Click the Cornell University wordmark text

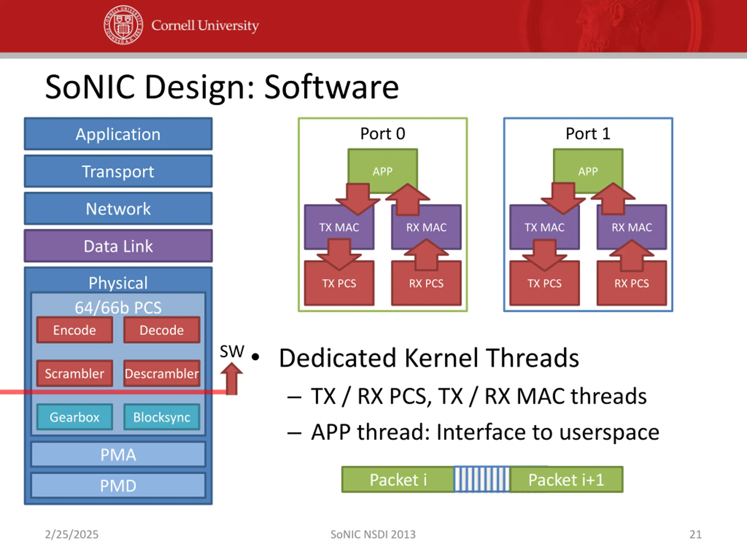[205, 26]
